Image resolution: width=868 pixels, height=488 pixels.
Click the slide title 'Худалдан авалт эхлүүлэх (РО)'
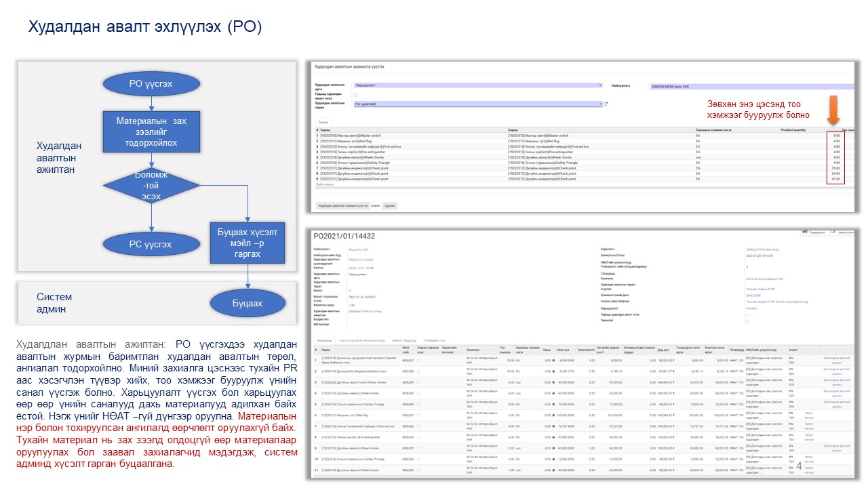click(144, 27)
